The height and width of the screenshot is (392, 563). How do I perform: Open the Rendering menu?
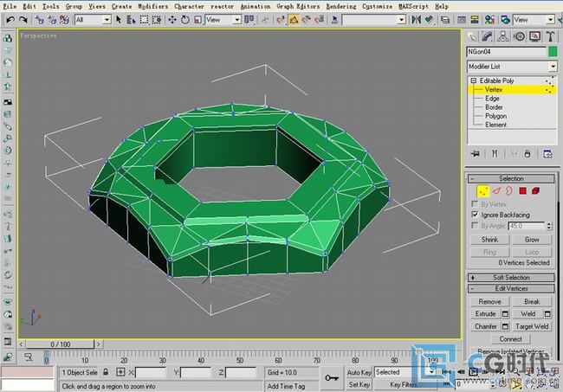341,6
